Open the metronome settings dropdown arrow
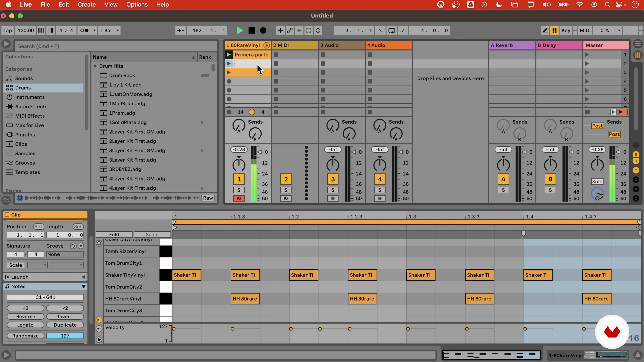The image size is (644, 362). (x=94, y=31)
